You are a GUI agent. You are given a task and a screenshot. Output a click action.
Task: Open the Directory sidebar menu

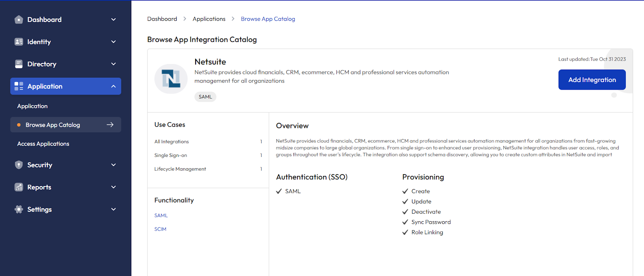point(66,64)
